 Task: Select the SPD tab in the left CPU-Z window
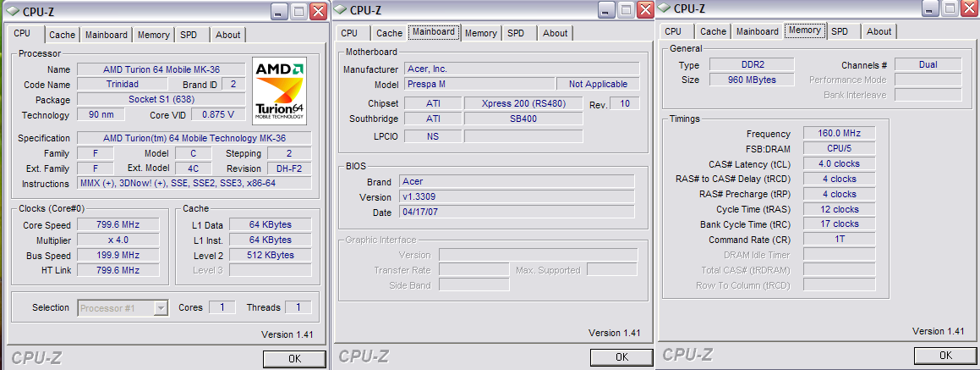189,35
